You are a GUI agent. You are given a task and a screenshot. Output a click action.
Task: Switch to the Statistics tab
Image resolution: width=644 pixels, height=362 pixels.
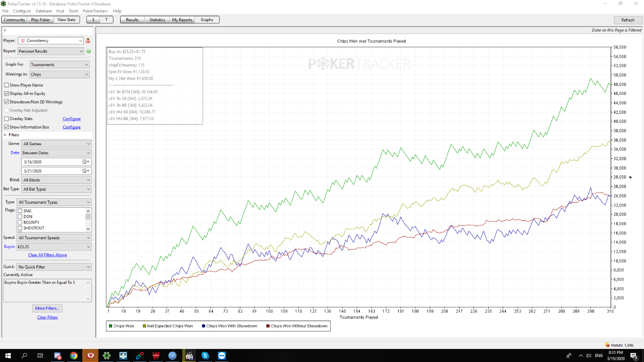click(x=157, y=20)
